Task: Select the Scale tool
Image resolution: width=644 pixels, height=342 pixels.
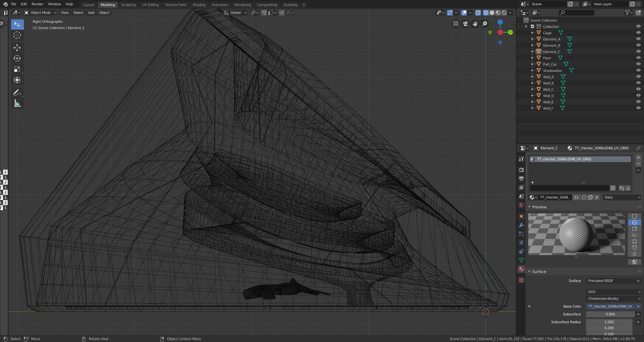Action: [17, 69]
